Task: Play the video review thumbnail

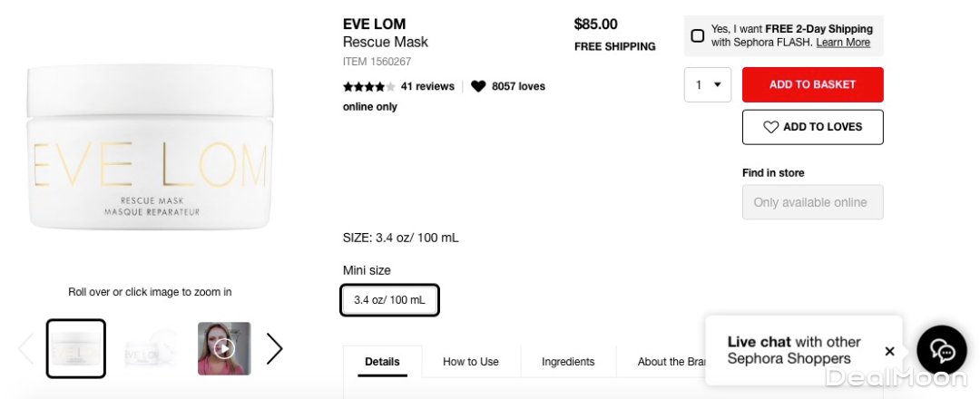Action: [x=224, y=348]
